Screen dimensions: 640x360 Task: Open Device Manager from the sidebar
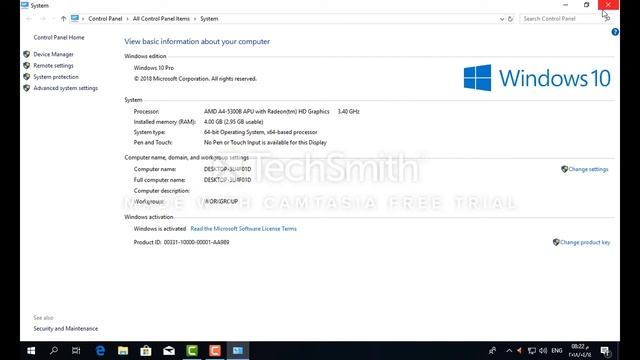coord(53,54)
